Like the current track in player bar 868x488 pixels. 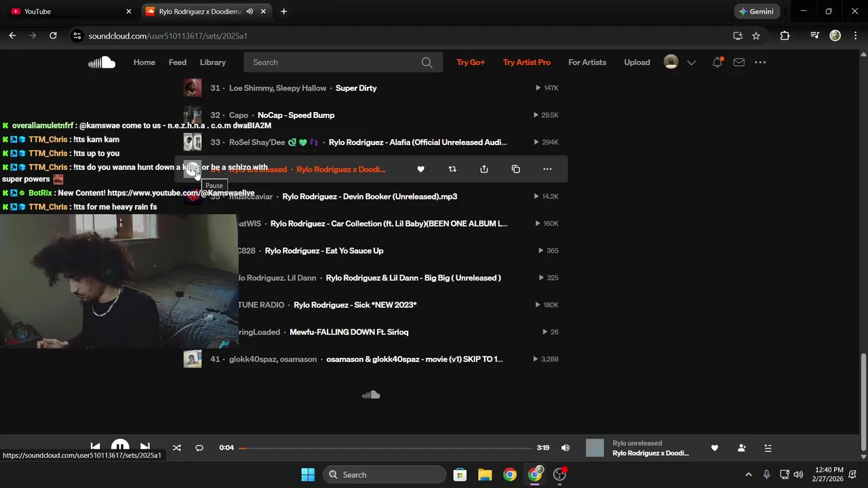coord(714,448)
